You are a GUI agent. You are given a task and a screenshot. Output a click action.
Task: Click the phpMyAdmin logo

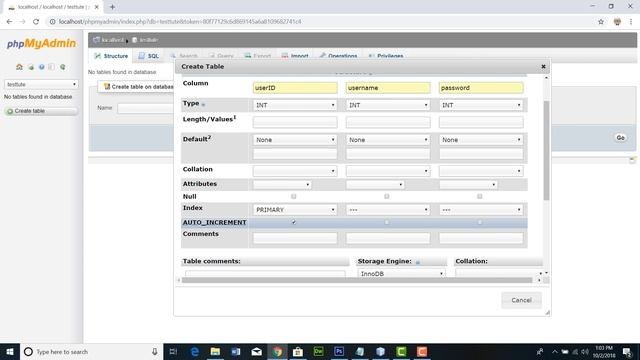(41, 43)
